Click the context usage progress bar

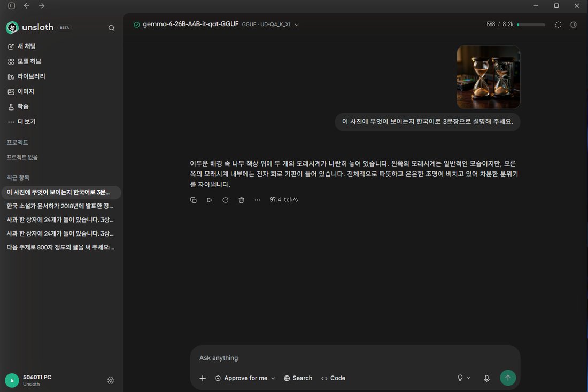click(531, 25)
